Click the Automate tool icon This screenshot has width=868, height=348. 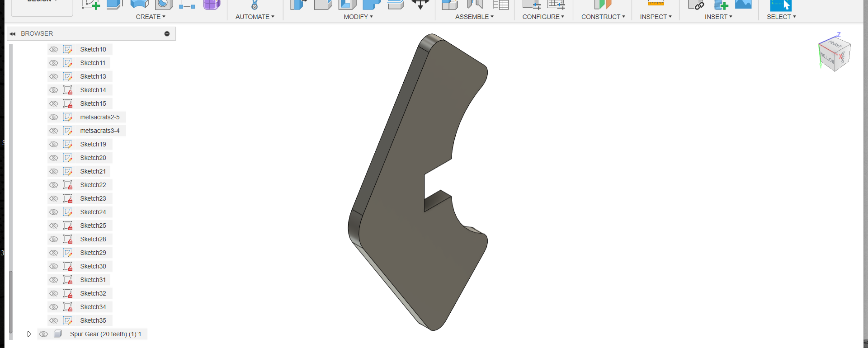(255, 5)
